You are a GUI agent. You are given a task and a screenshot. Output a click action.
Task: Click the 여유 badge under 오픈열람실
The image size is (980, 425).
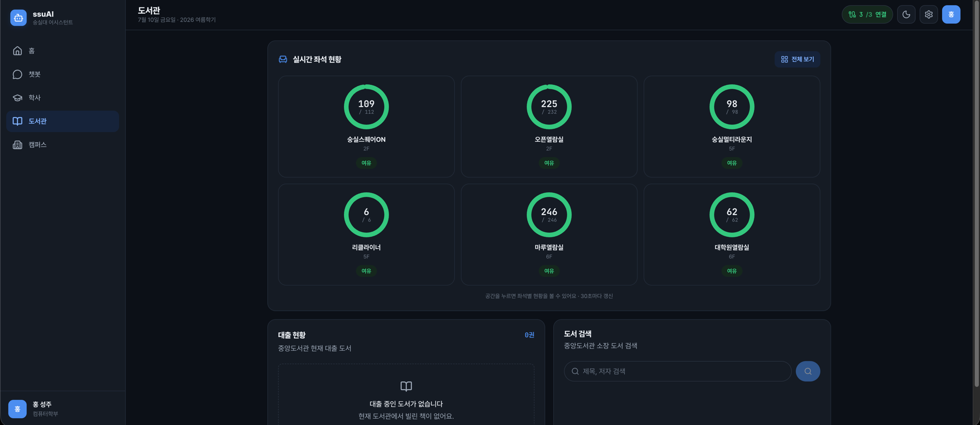pyautogui.click(x=549, y=163)
